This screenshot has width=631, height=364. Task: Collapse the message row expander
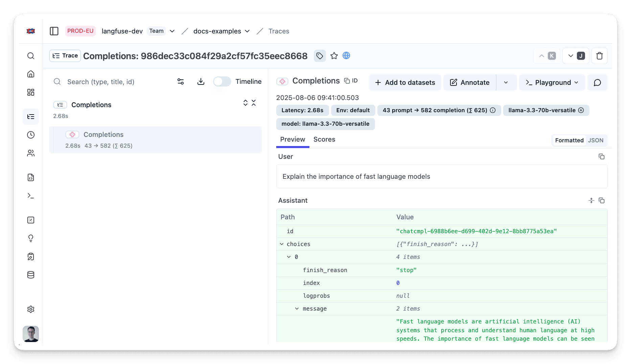click(x=297, y=309)
